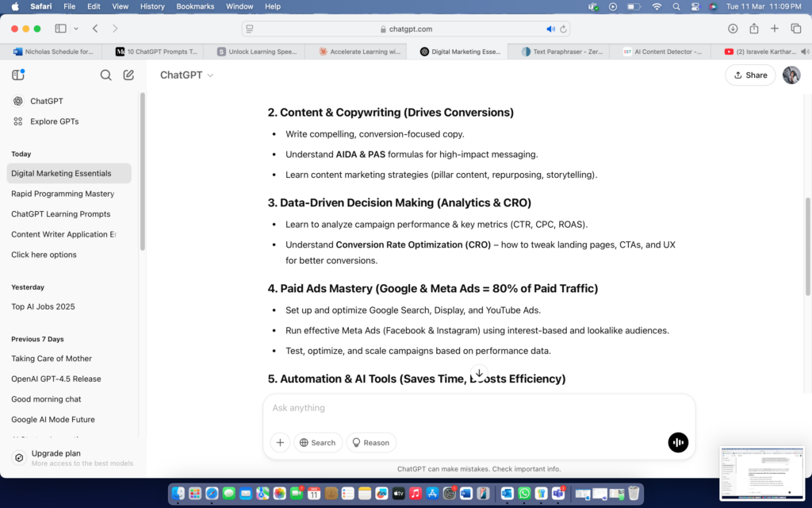Click the ChatGPT sidebar toggle icon
812x508 pixels.
tap(18, 75)
